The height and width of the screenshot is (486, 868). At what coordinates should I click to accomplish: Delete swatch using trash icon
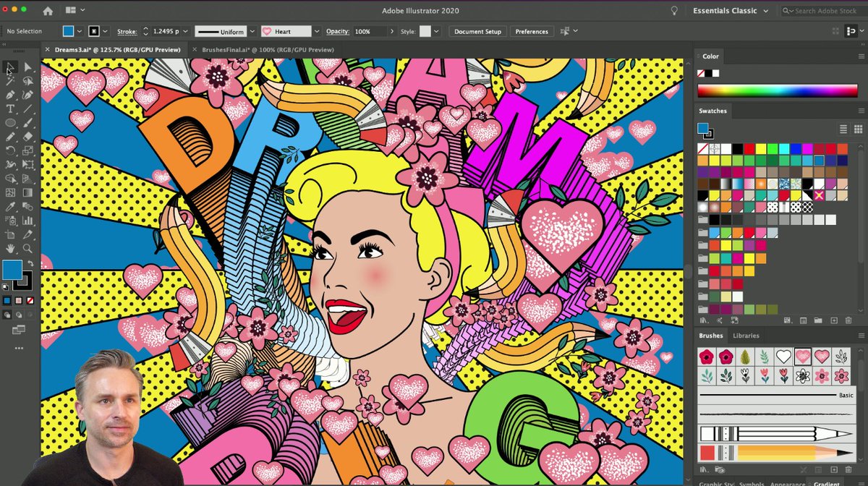(848, 320)
